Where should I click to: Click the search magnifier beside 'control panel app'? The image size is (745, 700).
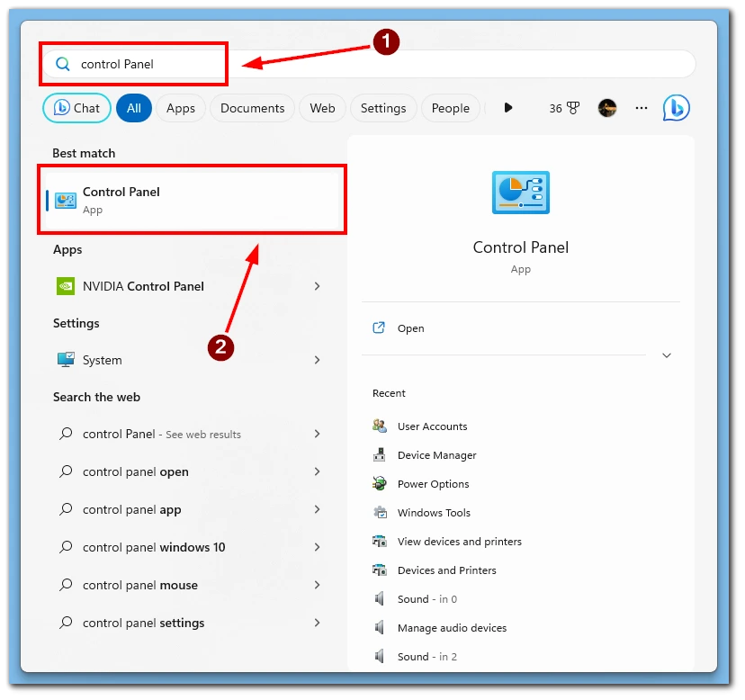tap(66, 509)
